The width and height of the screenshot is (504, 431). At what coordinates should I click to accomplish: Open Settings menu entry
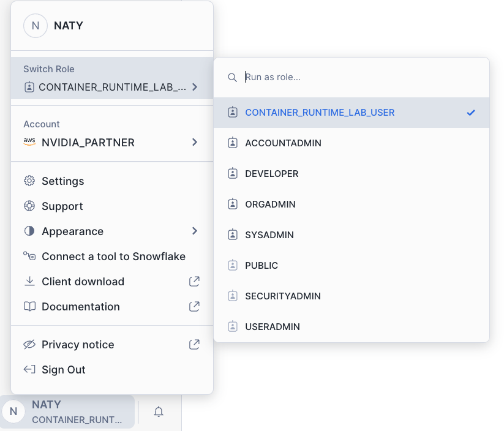click(x=112, y=181)
